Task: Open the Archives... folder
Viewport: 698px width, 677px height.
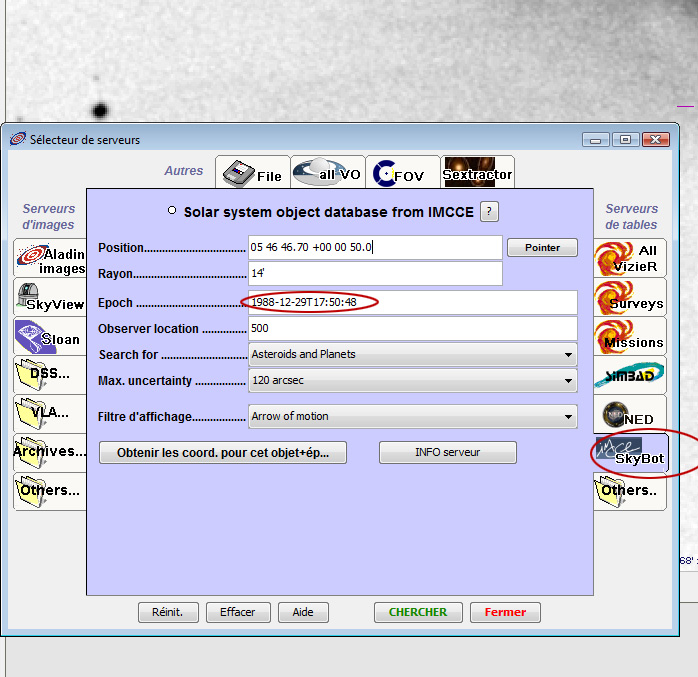Action: (50, 452)
